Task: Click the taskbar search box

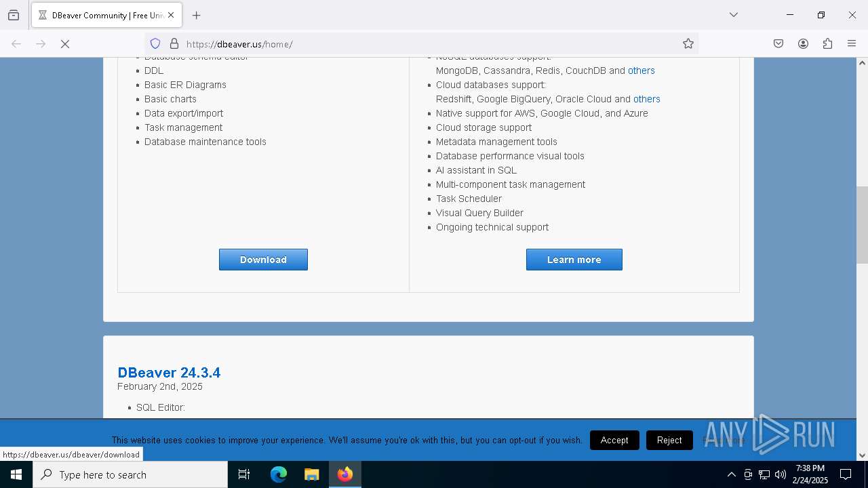Action: coord(130,474)
